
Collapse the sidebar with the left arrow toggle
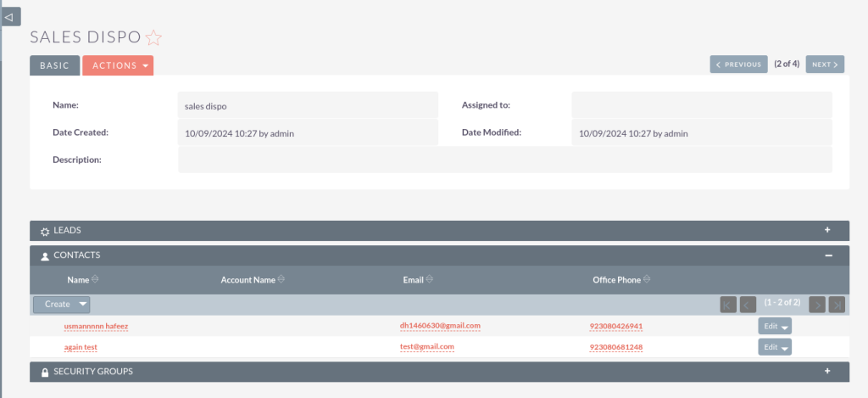pos(10,16)
